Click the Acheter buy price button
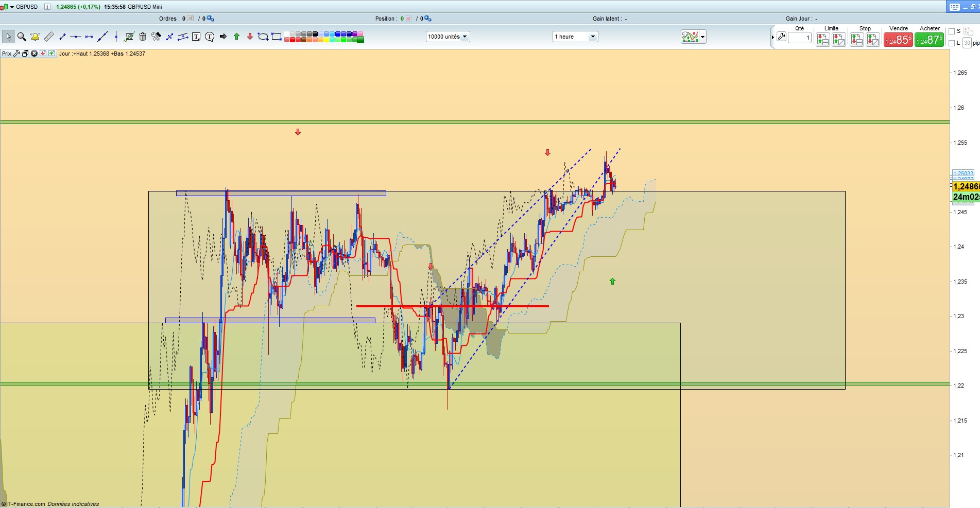 click(x=929, y=40)
